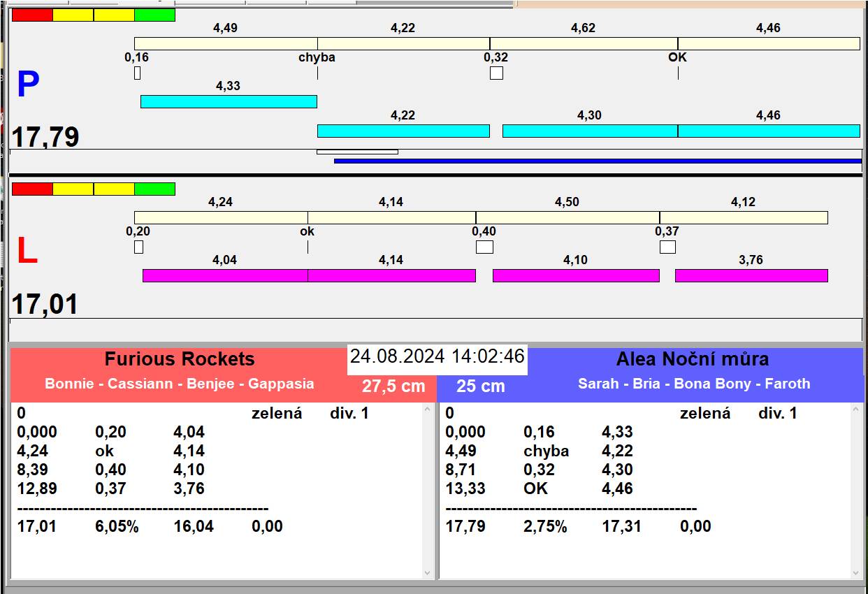Screen dimensions: 868x594
Task: Click the blue progress bar in lane P
Action: click(598, 161)
